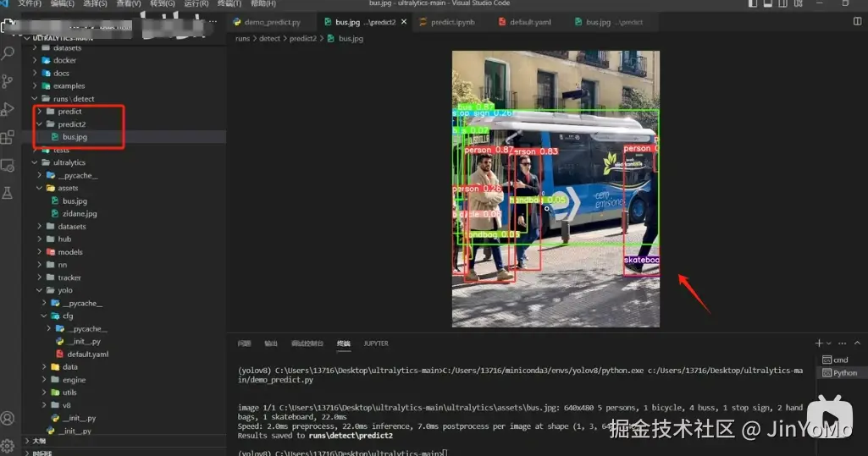
Task: Collapse the assets folder
Action: (39, 189)
